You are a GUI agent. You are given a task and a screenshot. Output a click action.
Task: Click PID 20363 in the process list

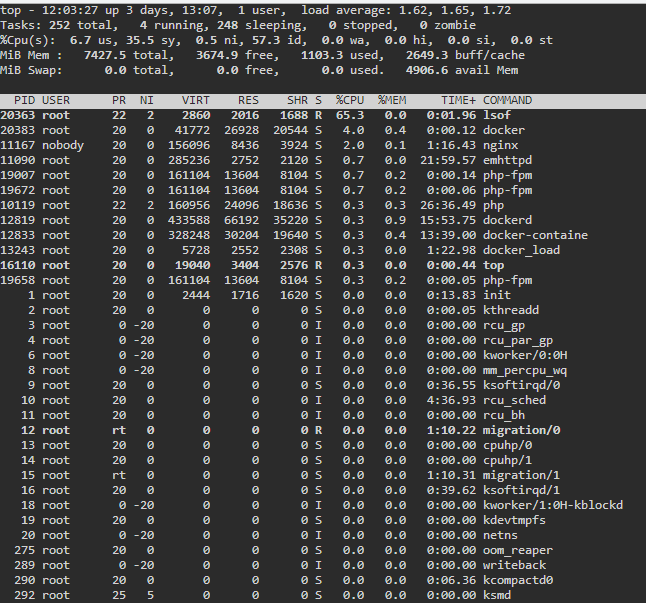click(18, 115)
